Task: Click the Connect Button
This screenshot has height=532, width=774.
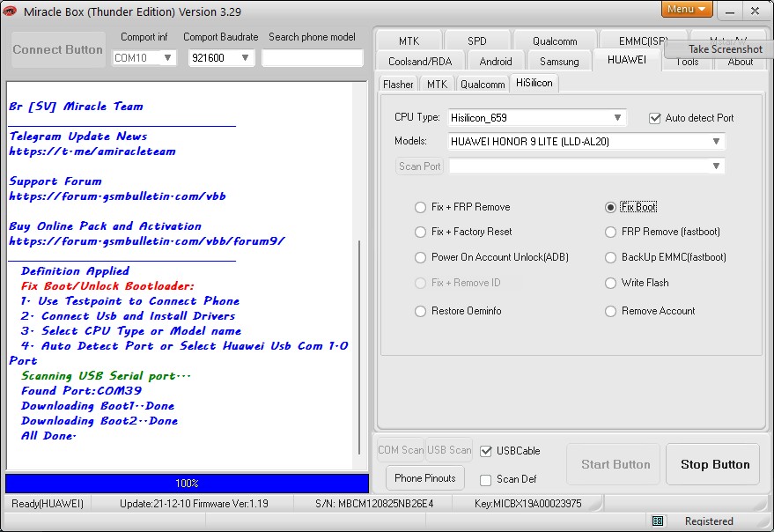Action: pos(58,49)
